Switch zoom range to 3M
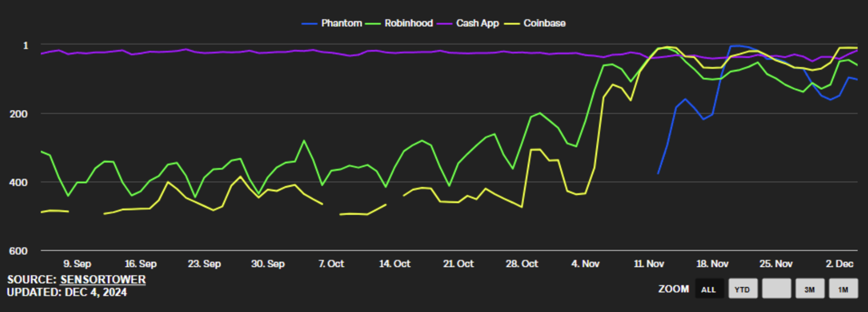 (810, 289)
